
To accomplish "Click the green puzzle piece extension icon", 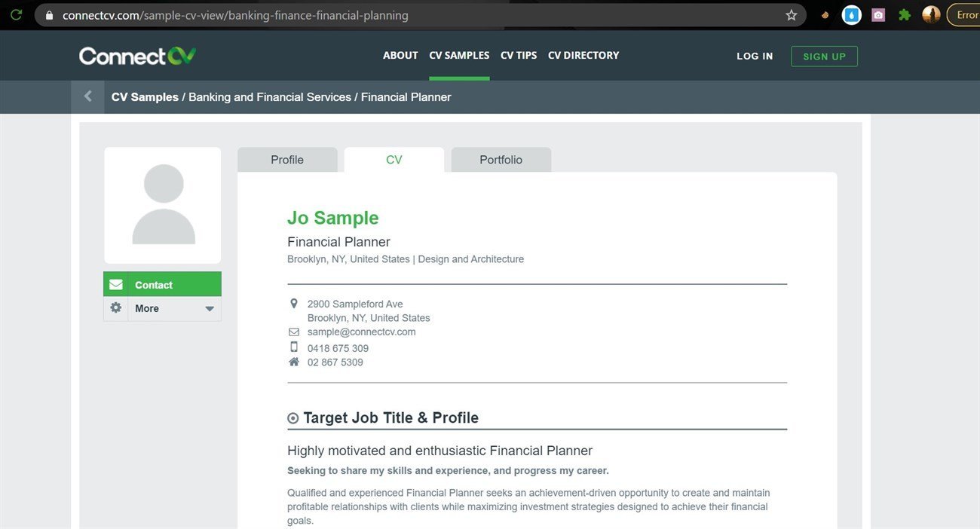I will [x=904, y=14].
